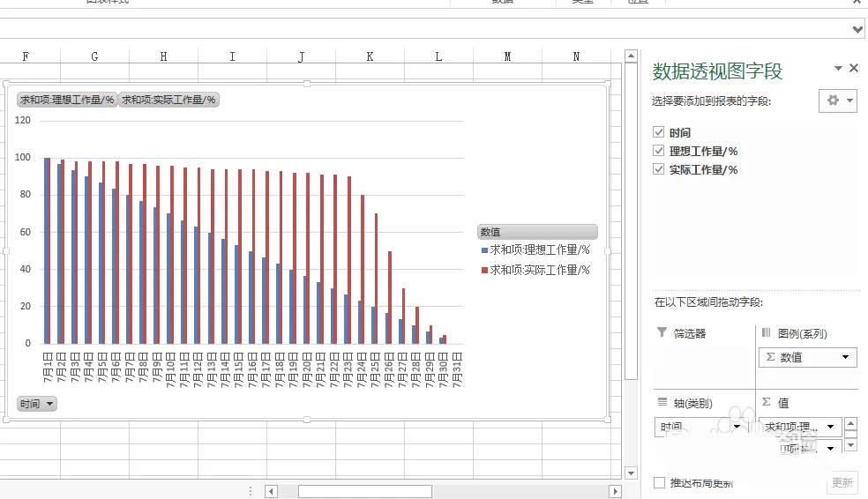Close the 数据透视图字段 pane
Screen dimensions: 868x499
(x=854, y=68)
